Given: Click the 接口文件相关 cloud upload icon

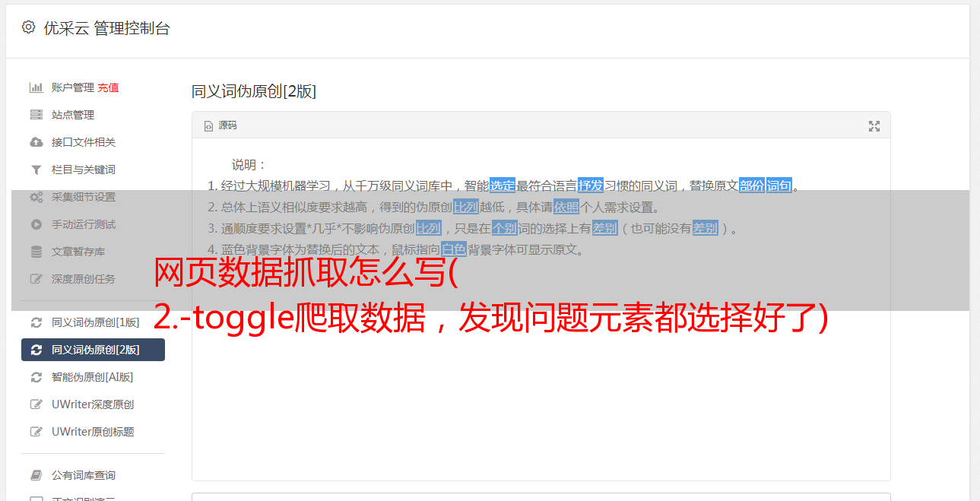Looking at the screenshot, I should (36, 142).
